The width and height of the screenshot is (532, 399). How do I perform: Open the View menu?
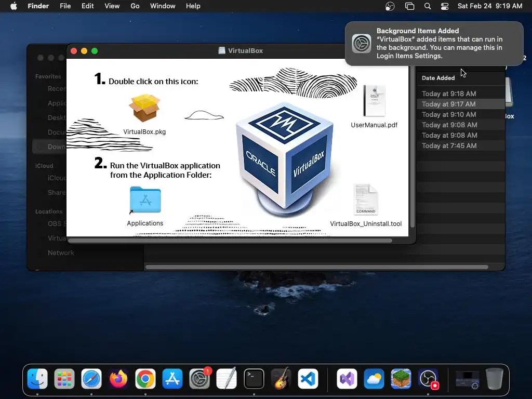point(112,6)
